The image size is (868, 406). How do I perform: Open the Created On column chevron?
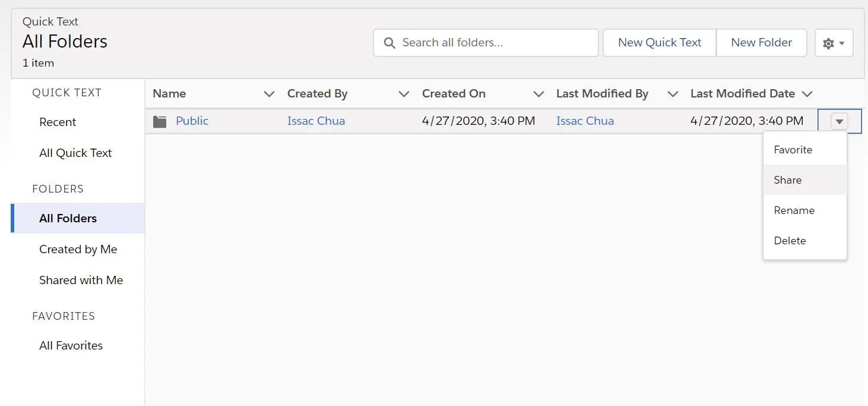pos(538,94)
